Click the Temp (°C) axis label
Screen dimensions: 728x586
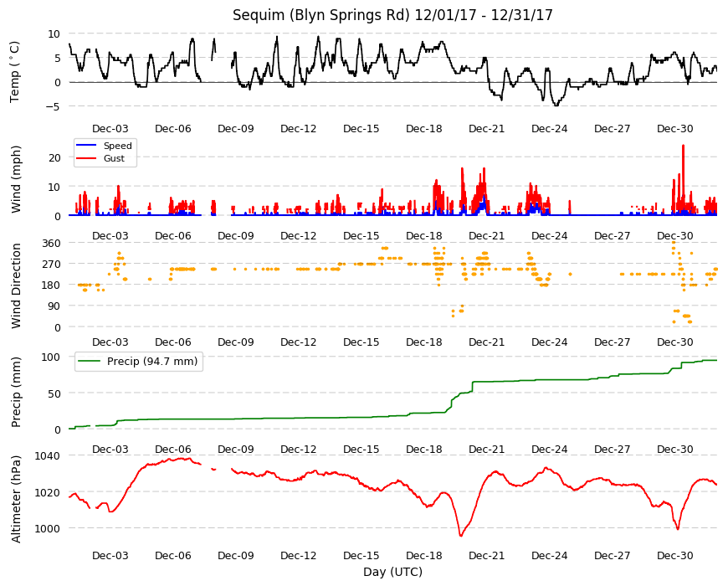[15, 71]
